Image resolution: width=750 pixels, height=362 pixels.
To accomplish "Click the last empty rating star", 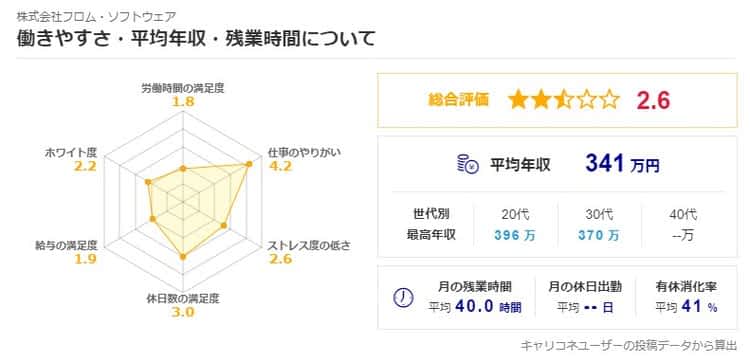I will (609, 100).
